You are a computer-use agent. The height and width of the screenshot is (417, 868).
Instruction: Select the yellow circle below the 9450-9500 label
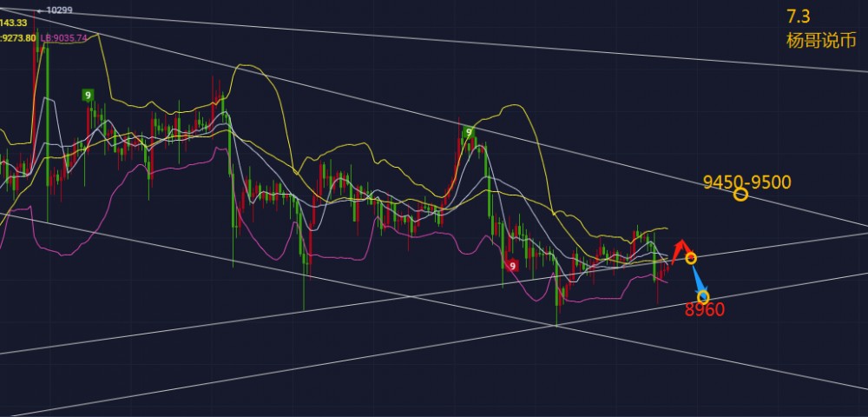(740, 195)
